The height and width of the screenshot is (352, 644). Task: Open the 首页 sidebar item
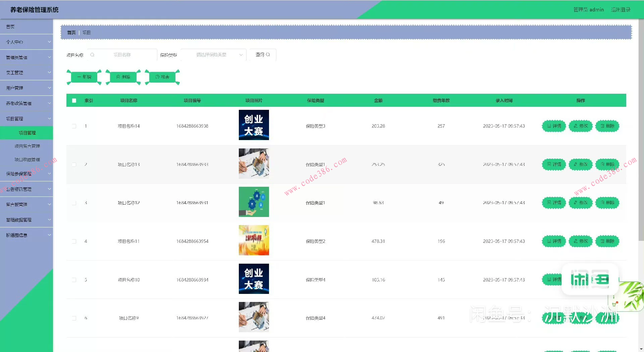26,27
